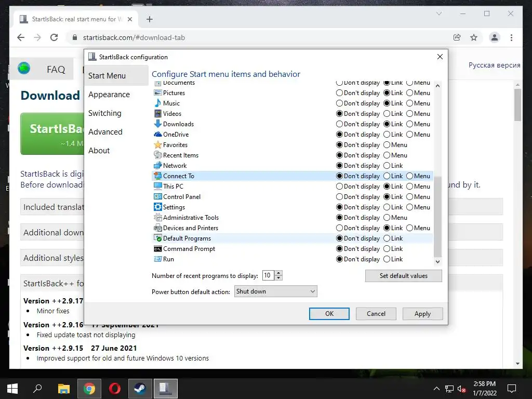Open File Explorer from the taskbar
This screenshot has width=532, height=399.
[x=63, y=389]
